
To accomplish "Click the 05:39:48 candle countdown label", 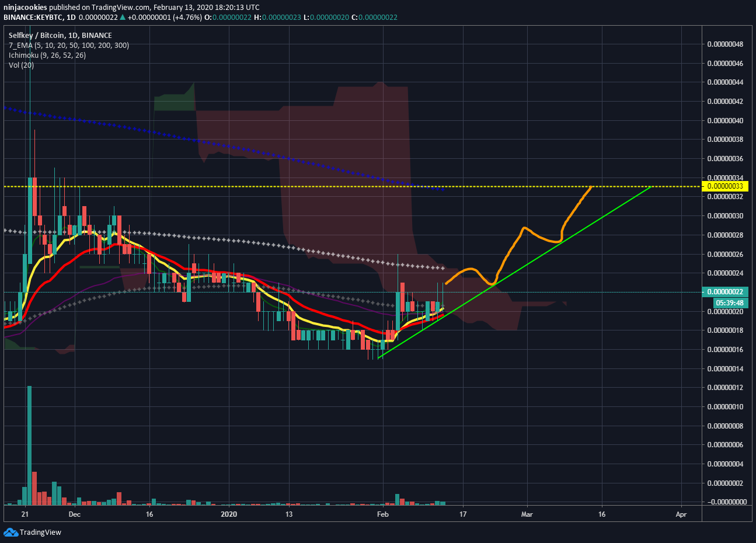I will [x=730, y=303].
